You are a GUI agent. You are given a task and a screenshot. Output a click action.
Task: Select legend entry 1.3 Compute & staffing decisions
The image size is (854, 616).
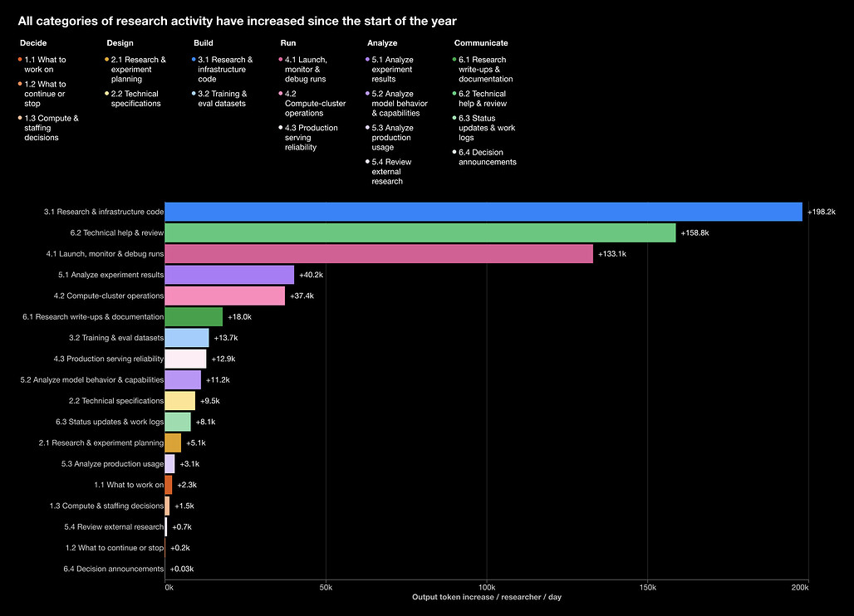[x=48, y=128]
